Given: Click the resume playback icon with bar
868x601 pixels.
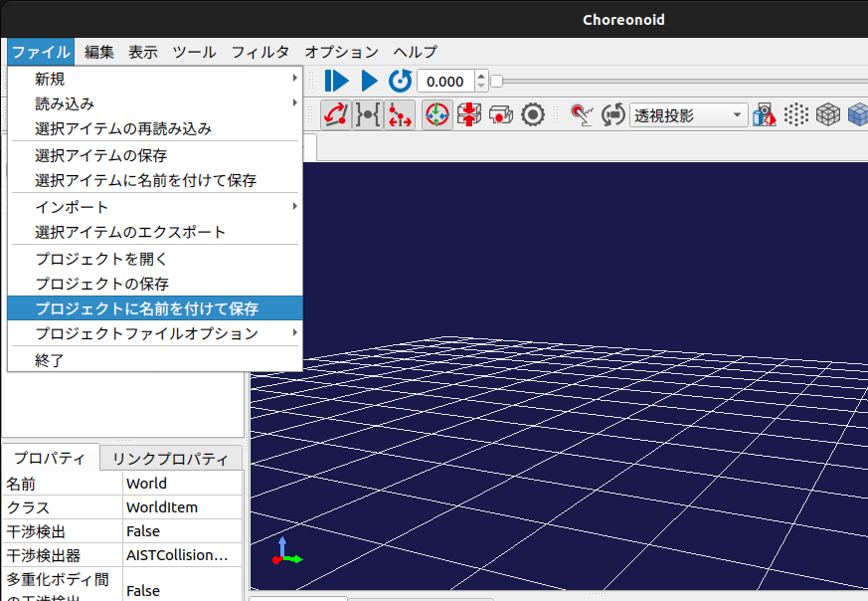Looking at the screenshot, I should [x=336, y=82].
